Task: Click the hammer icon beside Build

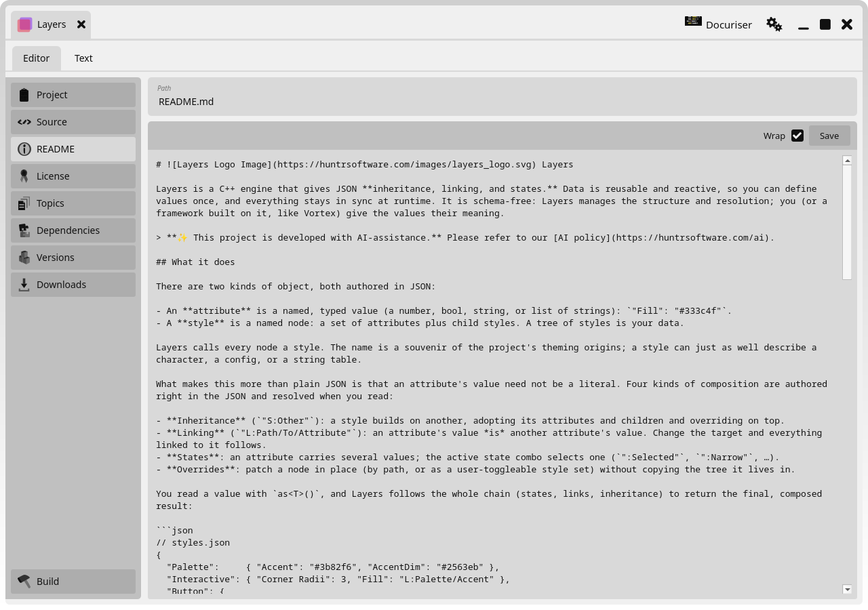Action: (x=24, y=582)
